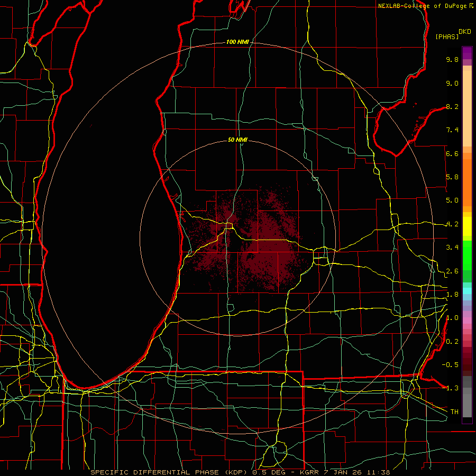
Task: Click the 4.2 value on the color scale
Action: (x=452, y=224)
